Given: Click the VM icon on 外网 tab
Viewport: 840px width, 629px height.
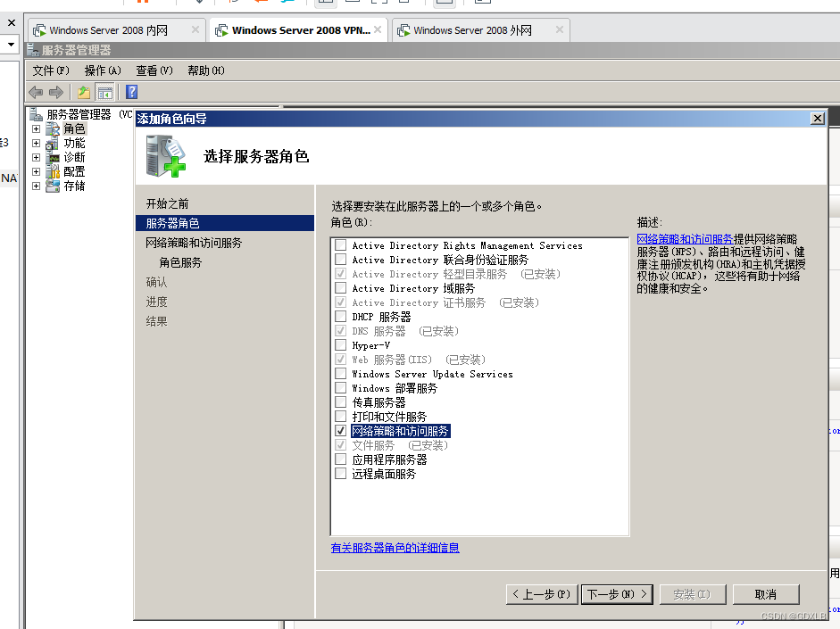Looking at the screenshot, I should [403, 30].
